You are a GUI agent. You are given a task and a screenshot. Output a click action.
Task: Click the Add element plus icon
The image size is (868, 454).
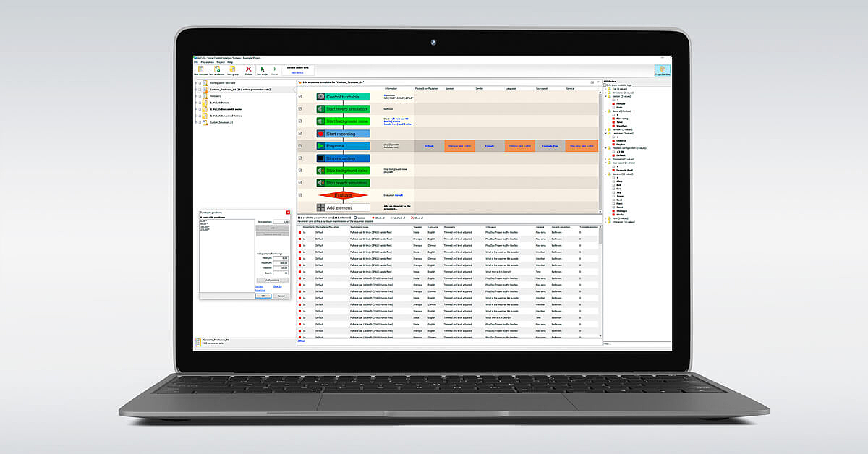[320, 207]
